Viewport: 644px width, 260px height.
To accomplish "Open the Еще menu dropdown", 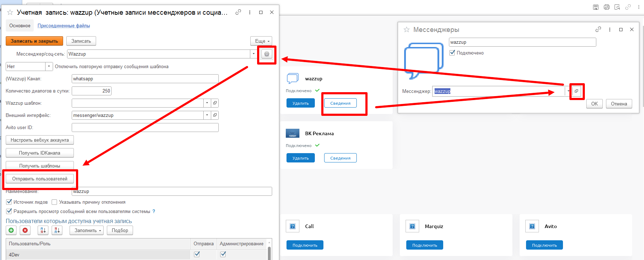I will (x=261, y=41).
